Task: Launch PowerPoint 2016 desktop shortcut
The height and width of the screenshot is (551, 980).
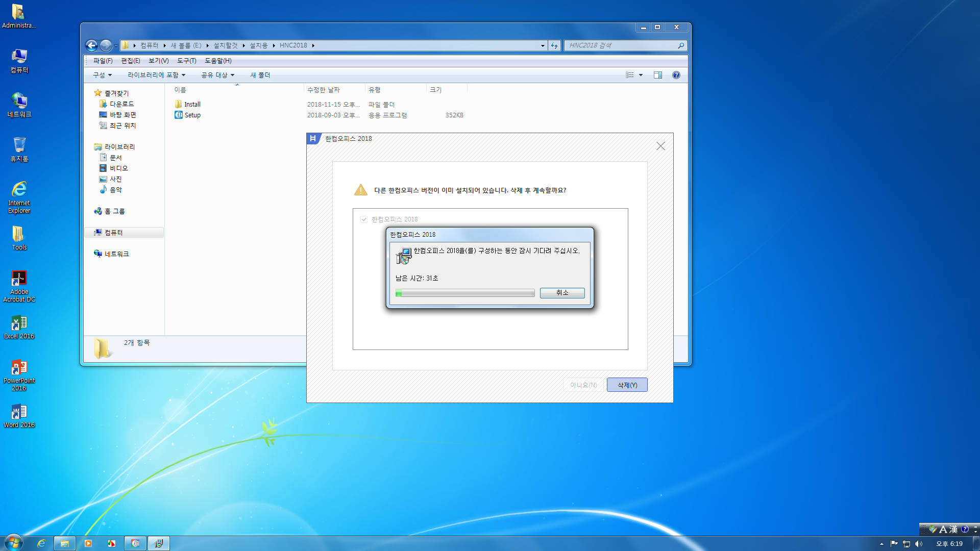Action: (19, 375)
